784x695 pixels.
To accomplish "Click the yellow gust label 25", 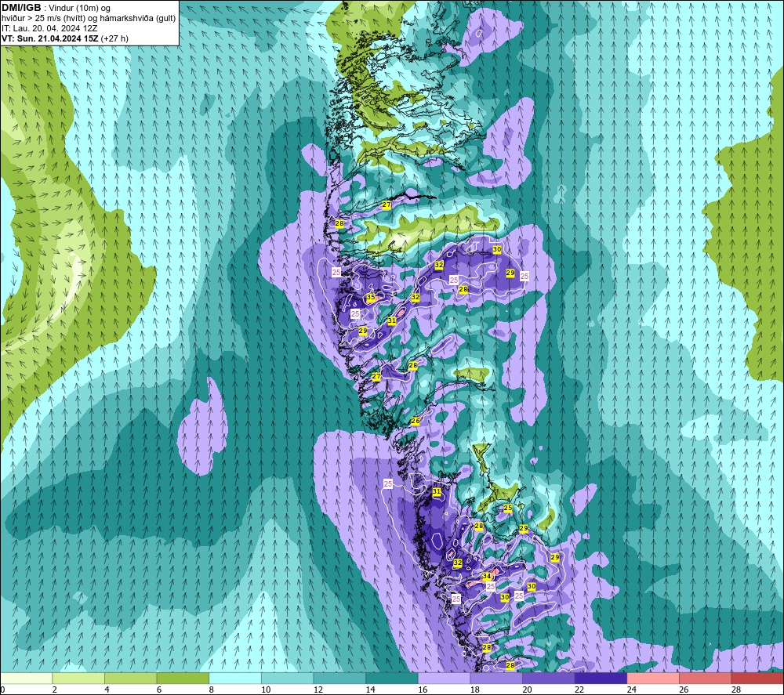I will pyautogui.click(x=507, y=509).
